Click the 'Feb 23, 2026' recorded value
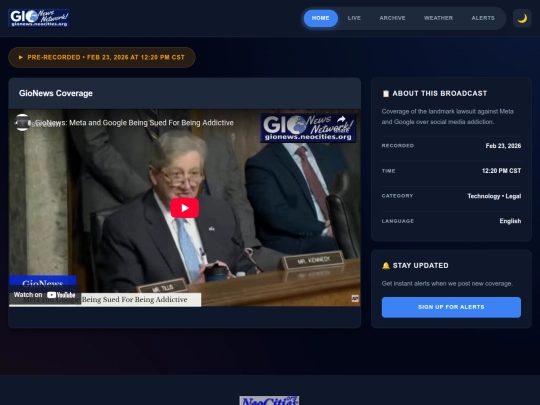Viewport: 540px width, 405px height. click(503, 146)
